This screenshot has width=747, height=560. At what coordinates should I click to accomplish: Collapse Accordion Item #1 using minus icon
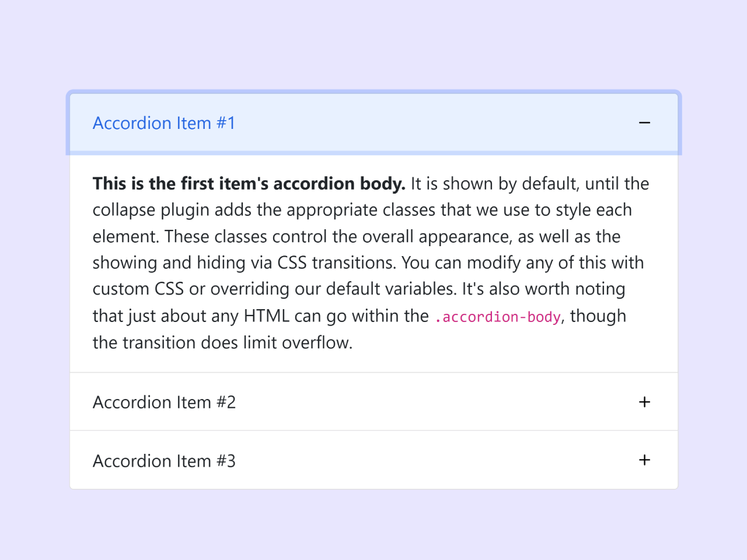644,123
